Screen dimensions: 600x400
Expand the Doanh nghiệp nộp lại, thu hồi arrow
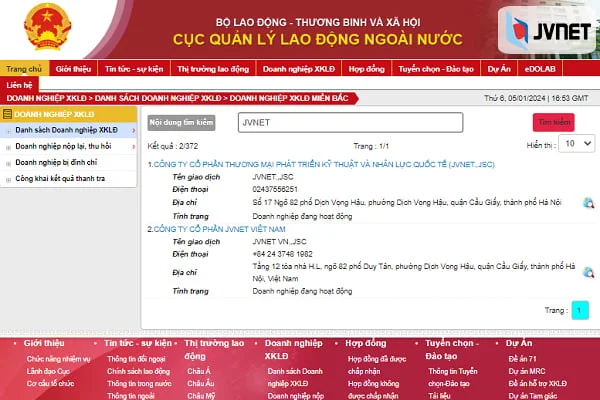pos(134,146)
